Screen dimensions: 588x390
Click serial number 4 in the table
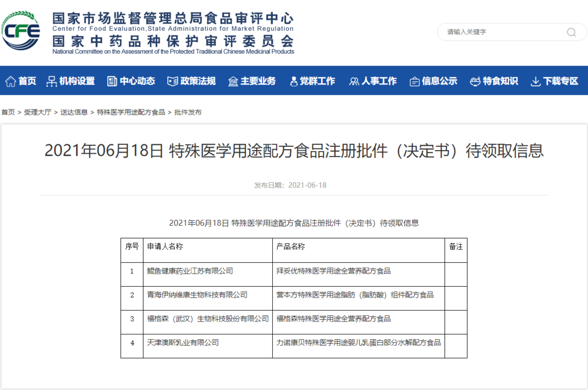pos(132,343)
